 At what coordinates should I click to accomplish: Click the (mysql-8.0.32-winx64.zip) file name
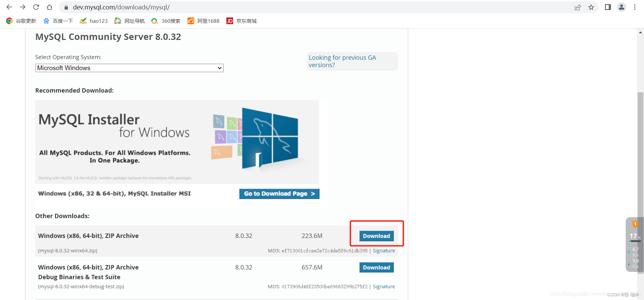click(x=68, y=251)
